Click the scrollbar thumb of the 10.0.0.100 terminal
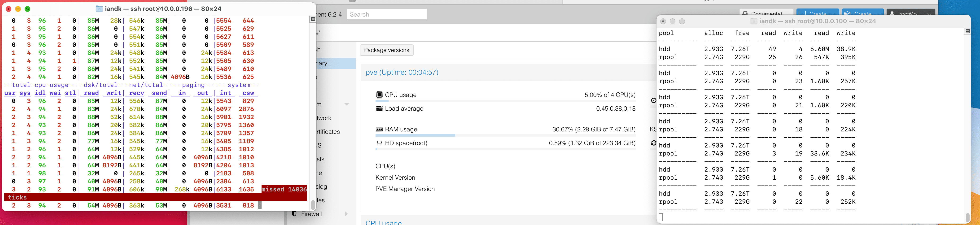 967,218
